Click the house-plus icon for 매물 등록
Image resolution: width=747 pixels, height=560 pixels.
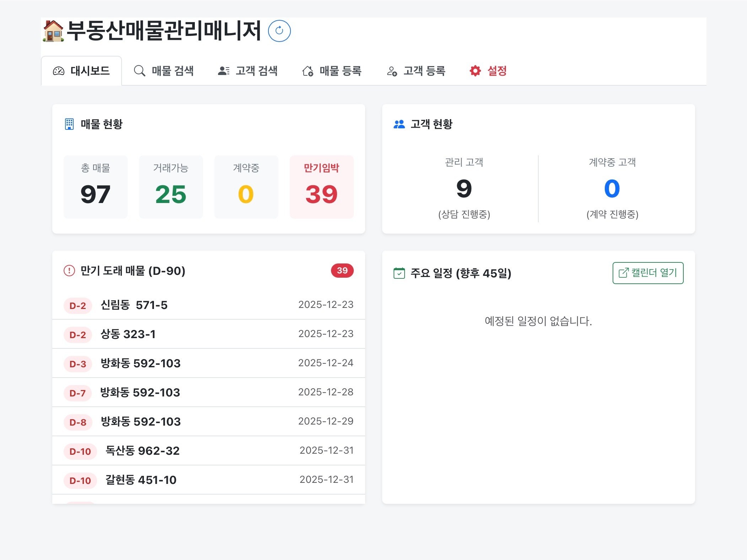308,70
